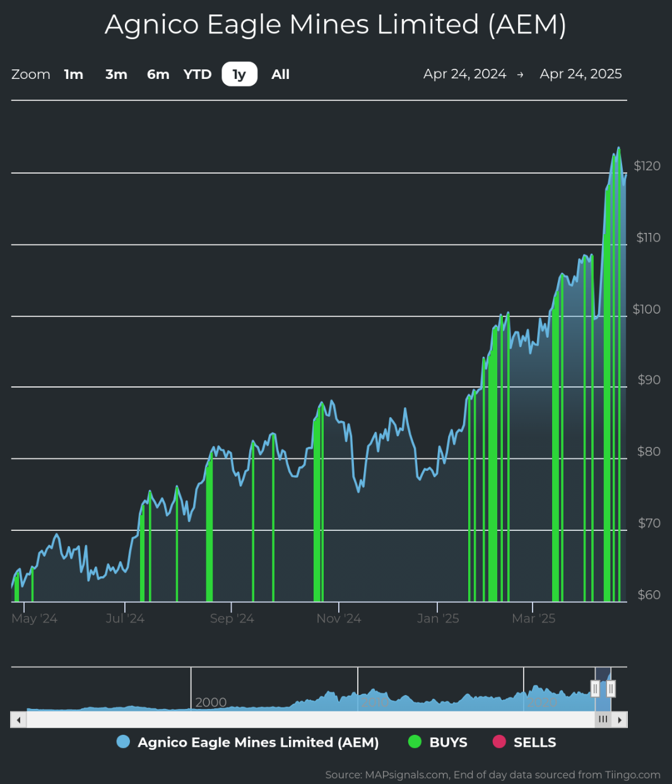Click the right navigator range handle
672x784 pixels.
click(611, 688)
